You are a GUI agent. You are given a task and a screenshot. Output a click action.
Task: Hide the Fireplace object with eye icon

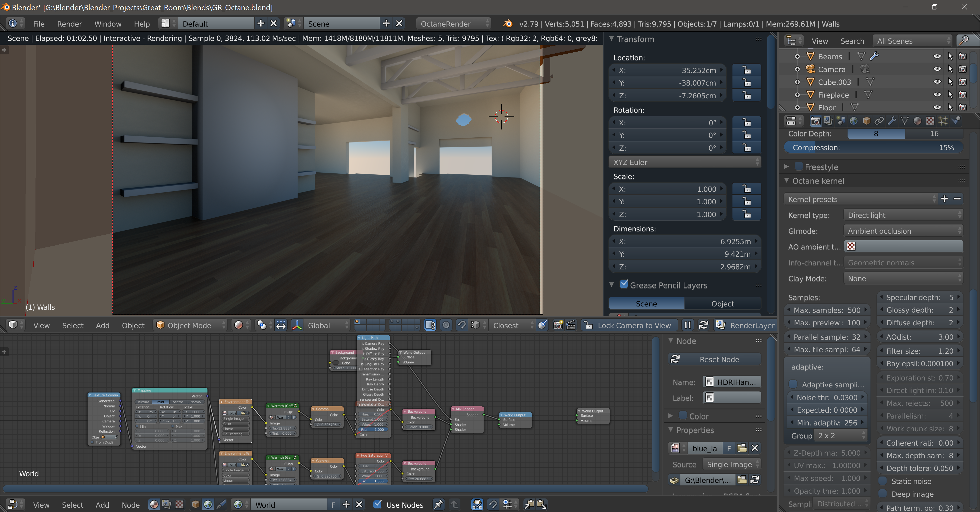pyautogui.click(x=937, y=95)
